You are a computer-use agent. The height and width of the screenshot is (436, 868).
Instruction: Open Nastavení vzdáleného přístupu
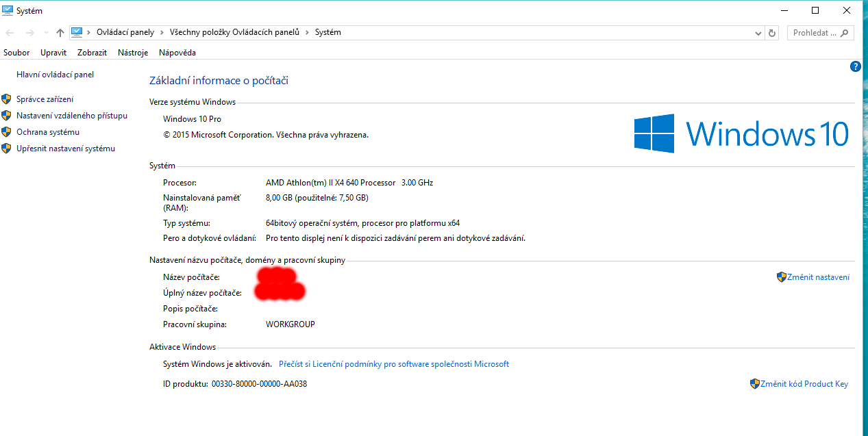click(x=72, y=116)
